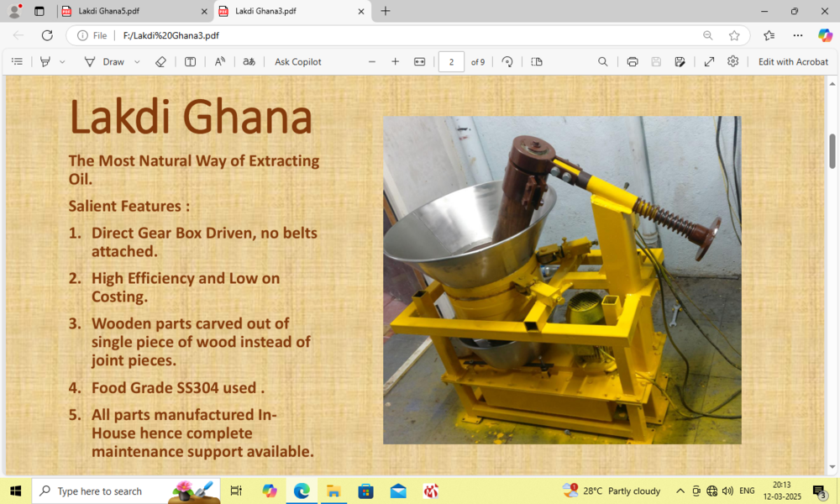Click scrollbar down arrow
Viewport: 840px width, 504px height.
(x=832, y=467)
